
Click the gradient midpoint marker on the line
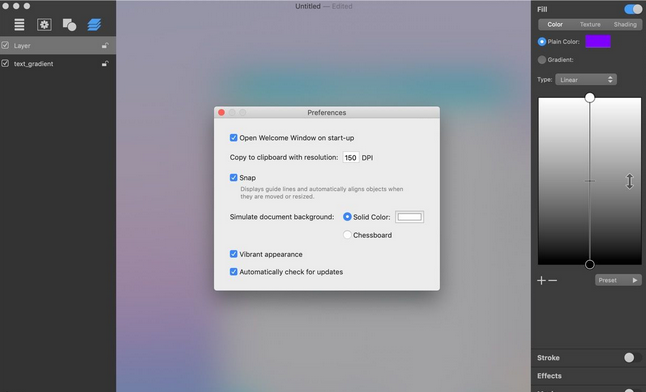[590, 181]
